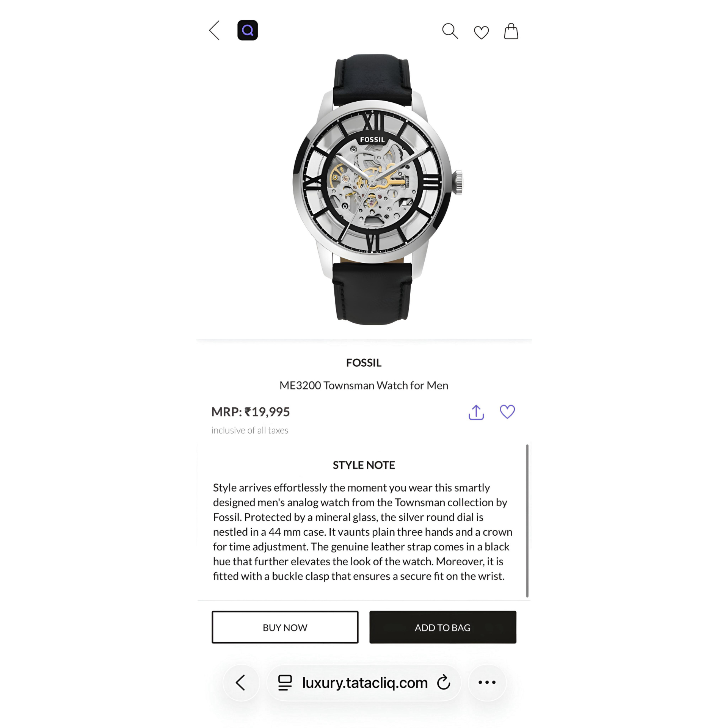Share this Fossil watch product

[x=476, y=412]
